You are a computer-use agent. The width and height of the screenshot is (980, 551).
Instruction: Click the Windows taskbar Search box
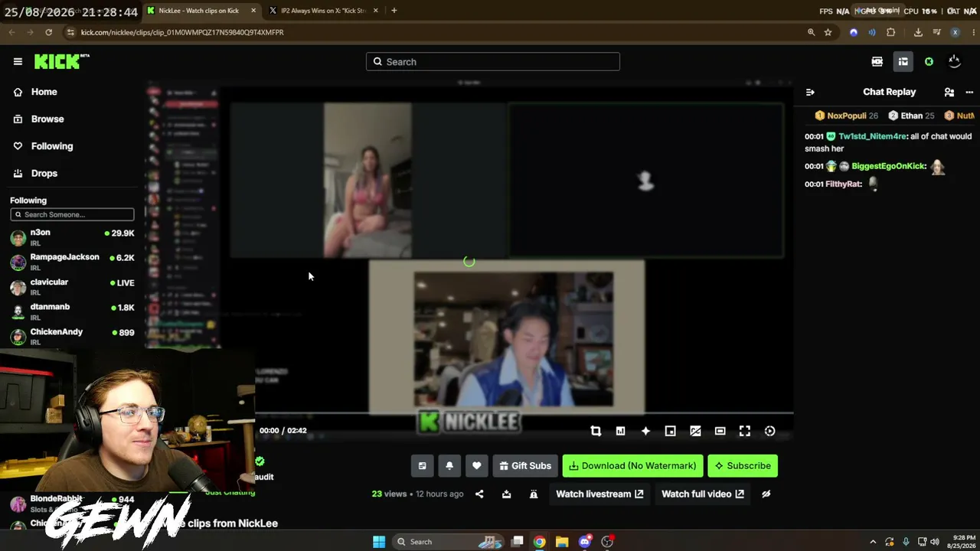pos(447,542)
